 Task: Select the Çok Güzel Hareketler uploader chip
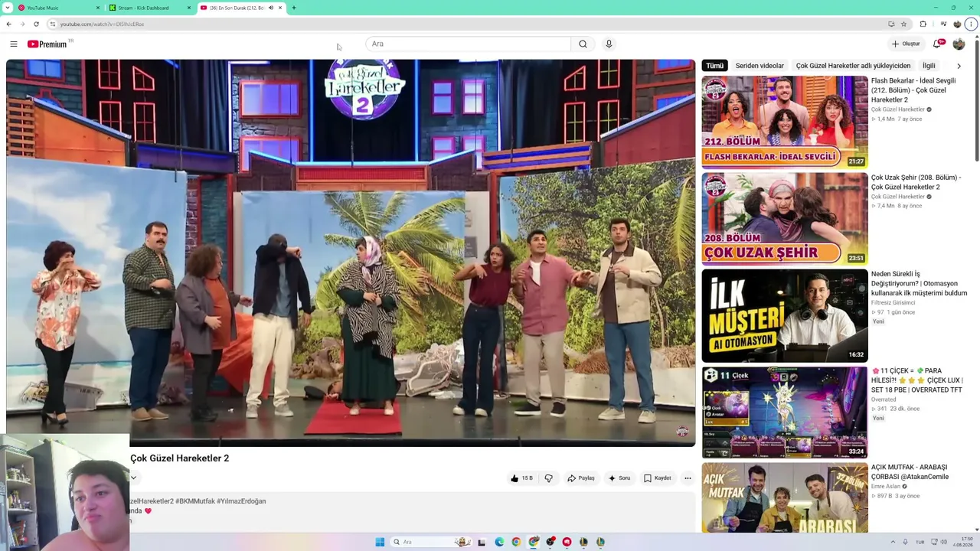pyautogui.click(x=853, y=66)
